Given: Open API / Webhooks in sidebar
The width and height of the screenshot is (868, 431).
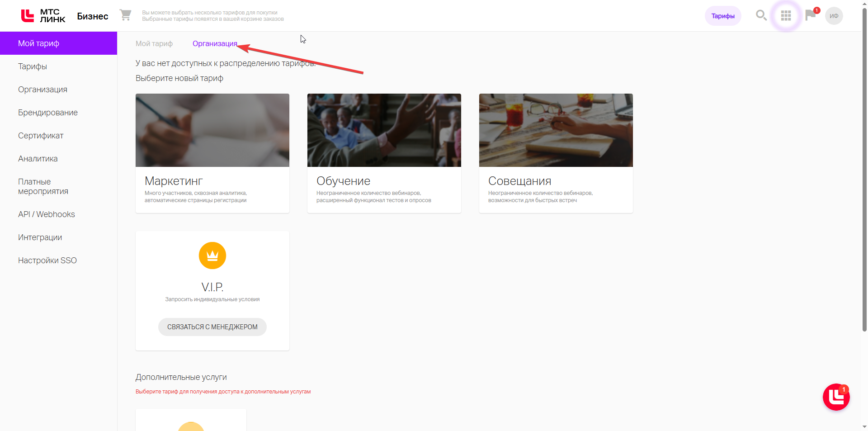Looking at the screenshot, I should point(59,214).
